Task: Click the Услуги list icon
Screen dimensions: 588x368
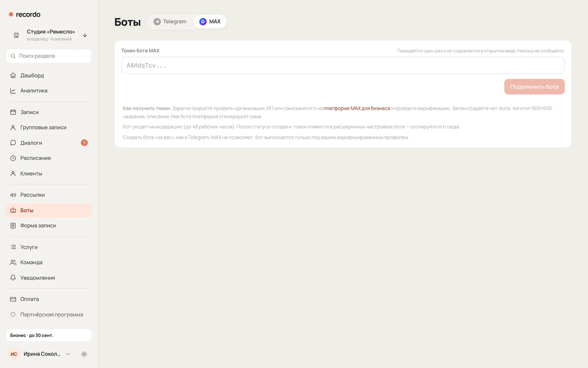Action: click(13, 247)
